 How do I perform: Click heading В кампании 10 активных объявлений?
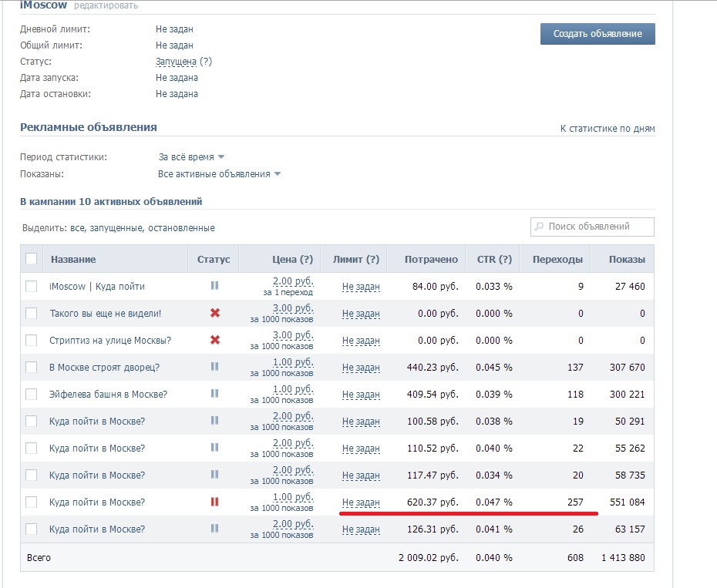(x=111, y=202)
